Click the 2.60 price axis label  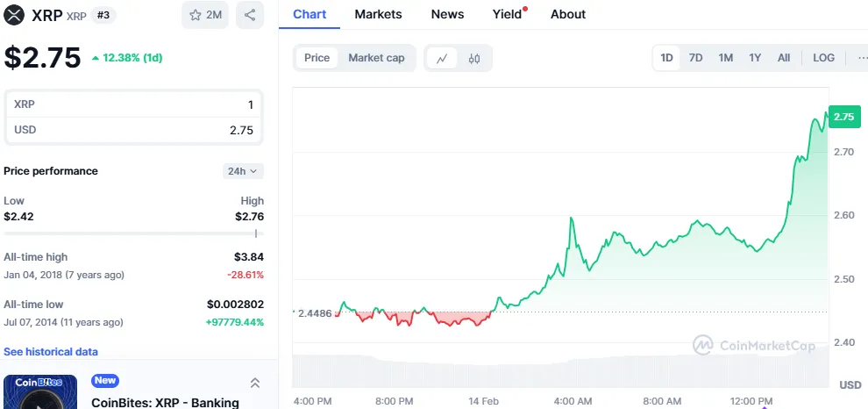pos(844,215)
